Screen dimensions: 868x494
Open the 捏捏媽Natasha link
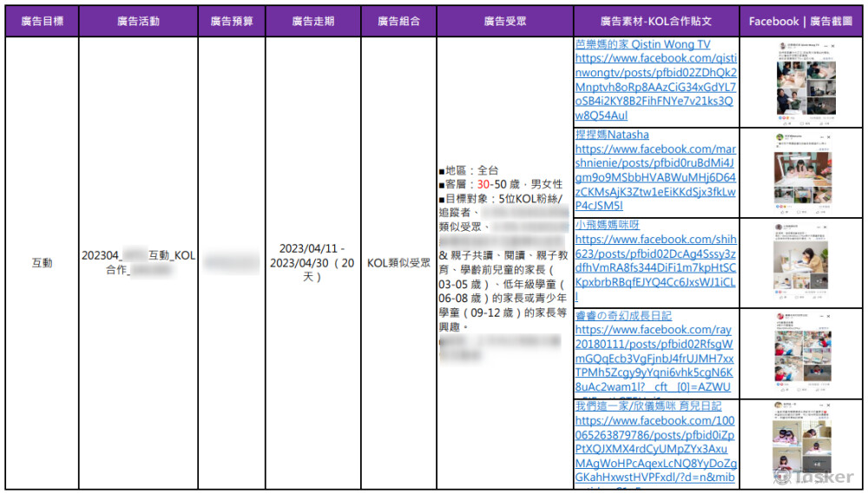point(612,135)
